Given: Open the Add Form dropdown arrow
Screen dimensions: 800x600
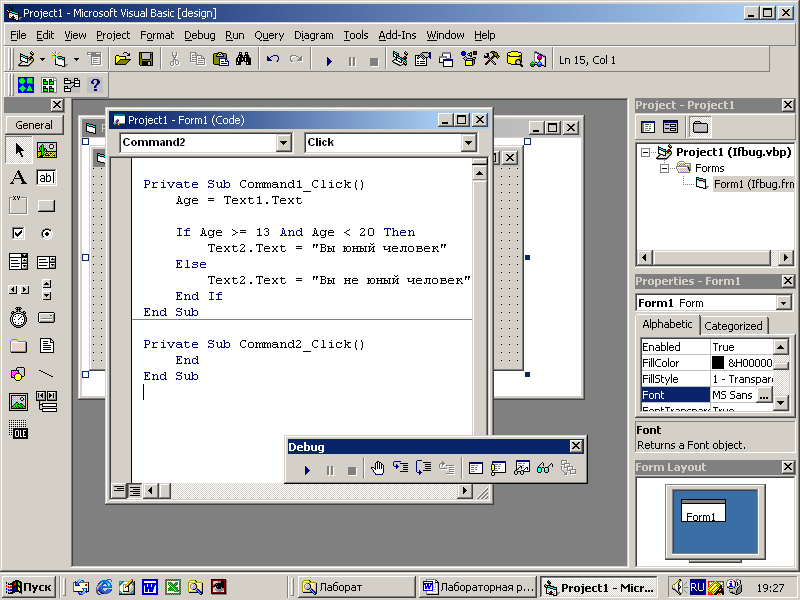Looking at the screenshot, I should 76,60.
